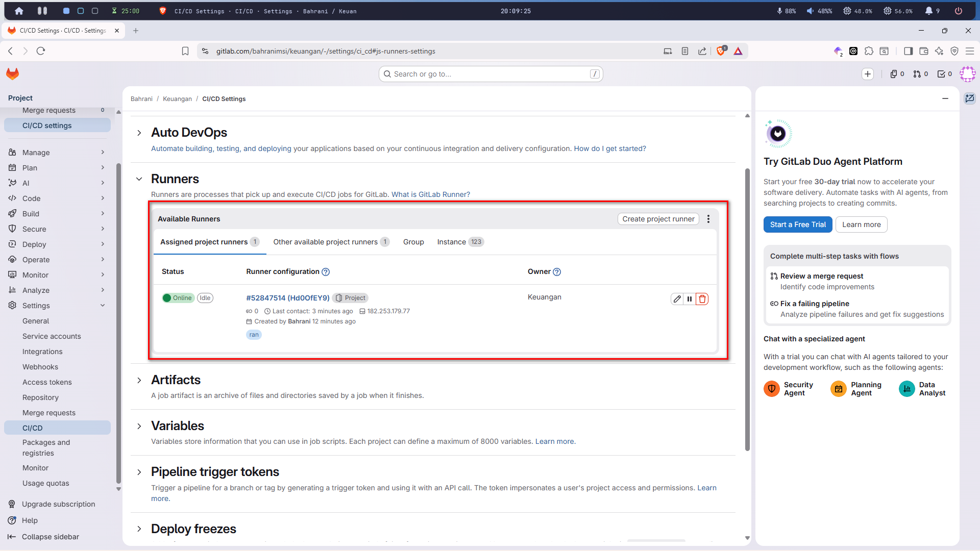980x551 pixels.
Task: Go to GitLab home via fox logo
Action: [13, 74]
